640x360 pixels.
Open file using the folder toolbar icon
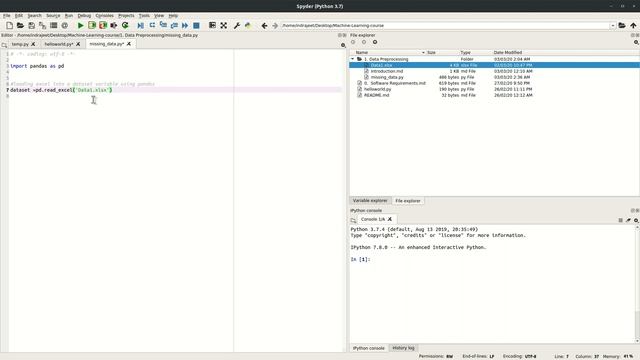[x=20, y=25]
